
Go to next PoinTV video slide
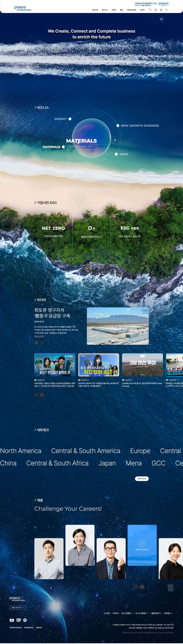(42, 395)
